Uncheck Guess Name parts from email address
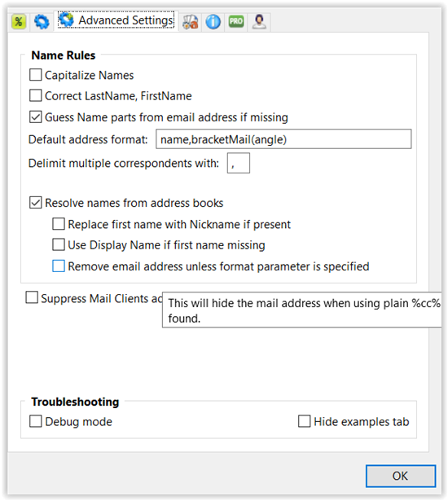Screen dimensions: 448x501 pos(36,117)
